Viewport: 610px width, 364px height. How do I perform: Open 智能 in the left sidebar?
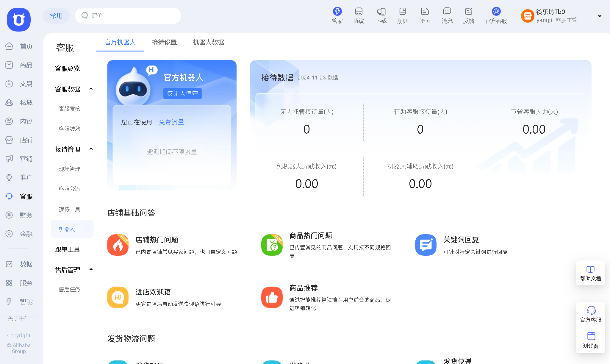click(19, 301)
